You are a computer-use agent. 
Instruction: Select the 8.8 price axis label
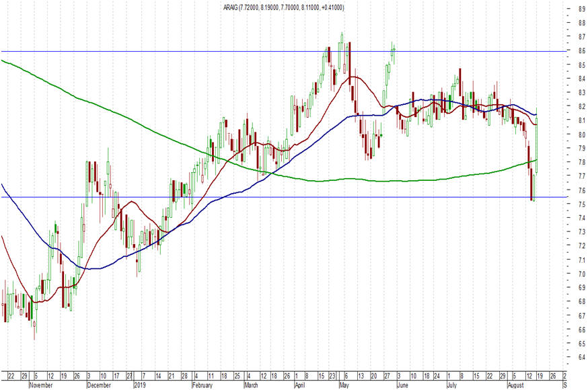[x=582, y=24]
